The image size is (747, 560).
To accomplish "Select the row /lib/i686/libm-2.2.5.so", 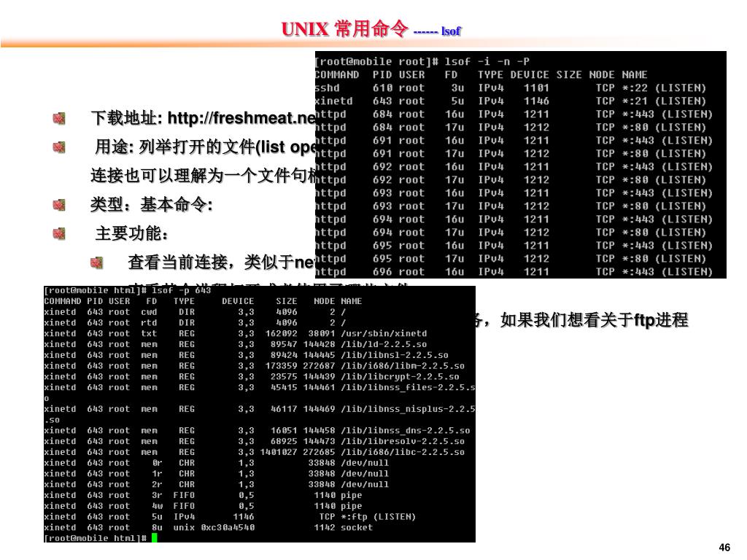I will tap(255, 366).
